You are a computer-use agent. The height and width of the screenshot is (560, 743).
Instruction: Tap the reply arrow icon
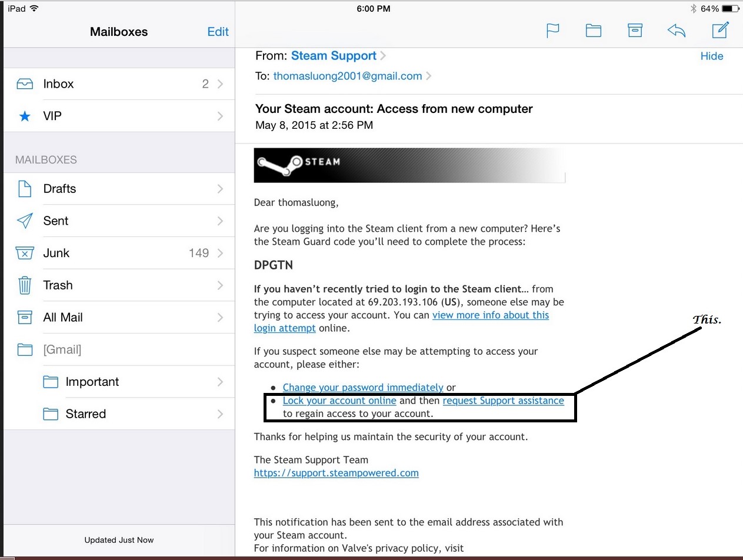tap(677, 31)
